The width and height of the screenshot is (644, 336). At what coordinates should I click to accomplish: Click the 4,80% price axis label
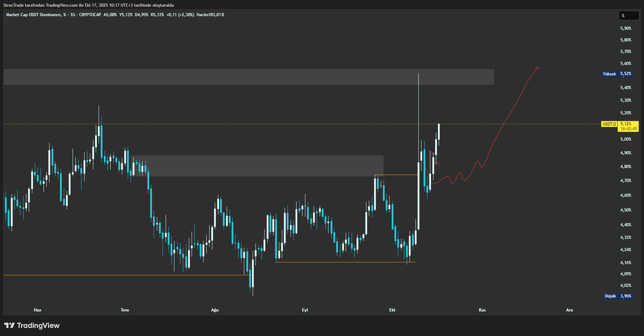tap(626, 167)
